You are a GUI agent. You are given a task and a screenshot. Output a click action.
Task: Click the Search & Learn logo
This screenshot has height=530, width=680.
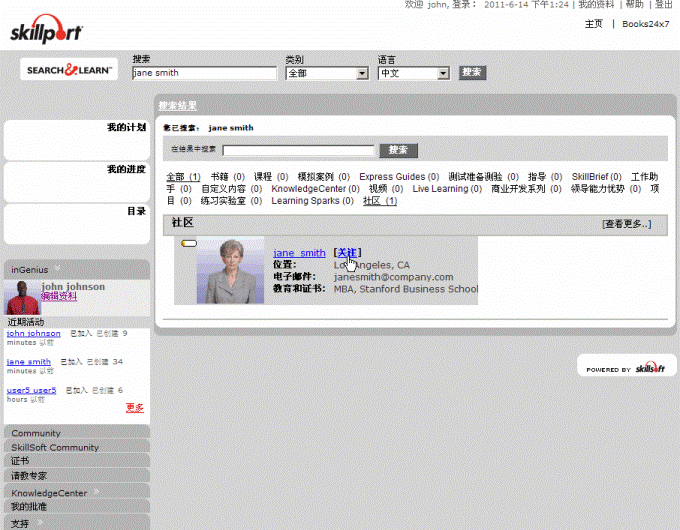pos(69,69)
